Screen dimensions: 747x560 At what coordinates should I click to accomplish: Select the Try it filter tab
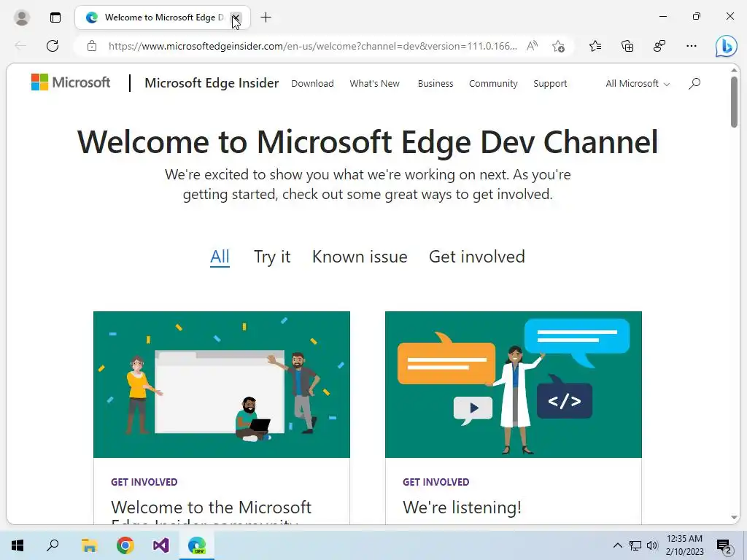click(272, 257)
